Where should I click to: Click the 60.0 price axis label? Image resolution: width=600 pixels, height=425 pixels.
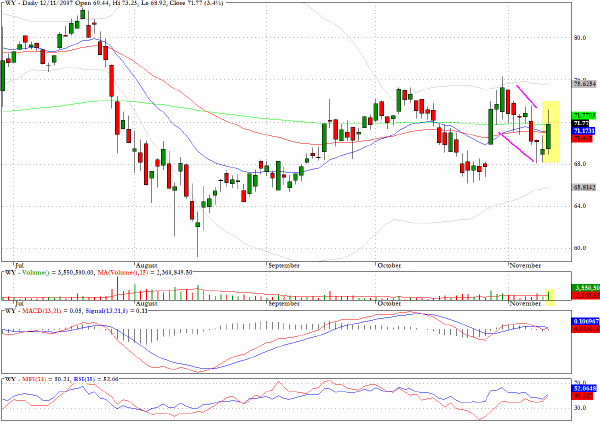[x=580, y=248]
